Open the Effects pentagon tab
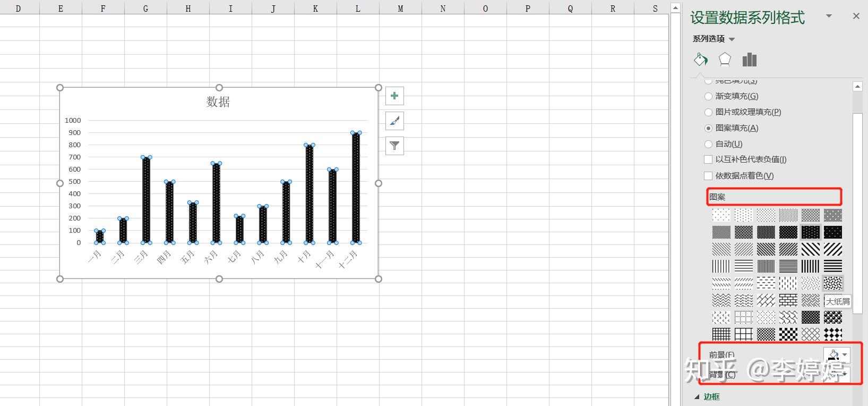 pyautogui.click(x=725, y=59)
